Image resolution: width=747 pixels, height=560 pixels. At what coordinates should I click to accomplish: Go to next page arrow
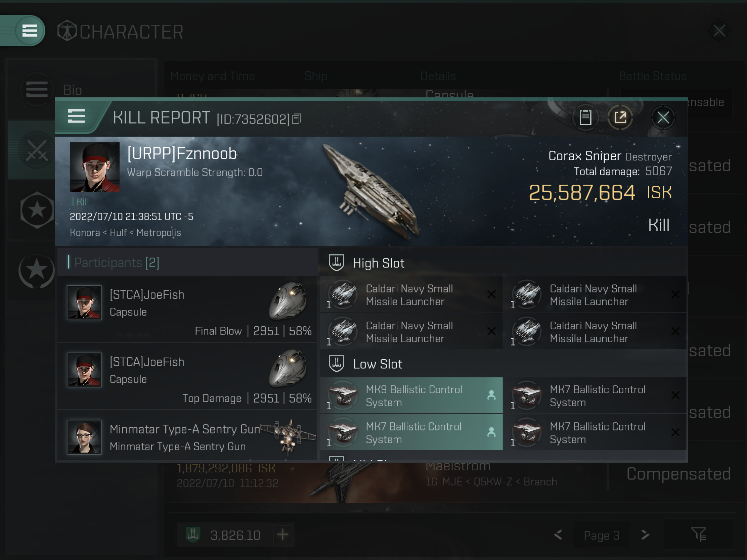[x=645, y=535]
